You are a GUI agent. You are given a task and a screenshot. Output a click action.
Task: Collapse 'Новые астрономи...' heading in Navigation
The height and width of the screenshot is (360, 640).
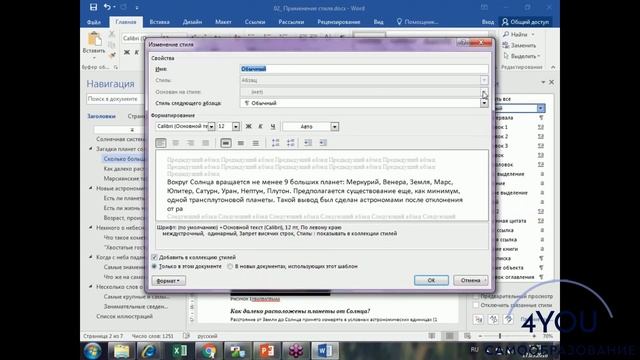pos(91,188)
